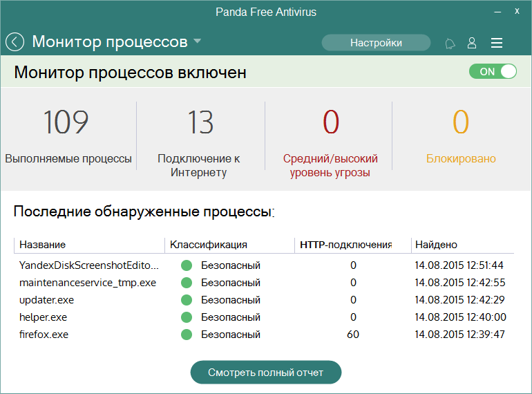Minimize the Panda Free Antivirus window
Viewport: 532px width, 394px height.
pyautogui.click(x=497, y=12)
